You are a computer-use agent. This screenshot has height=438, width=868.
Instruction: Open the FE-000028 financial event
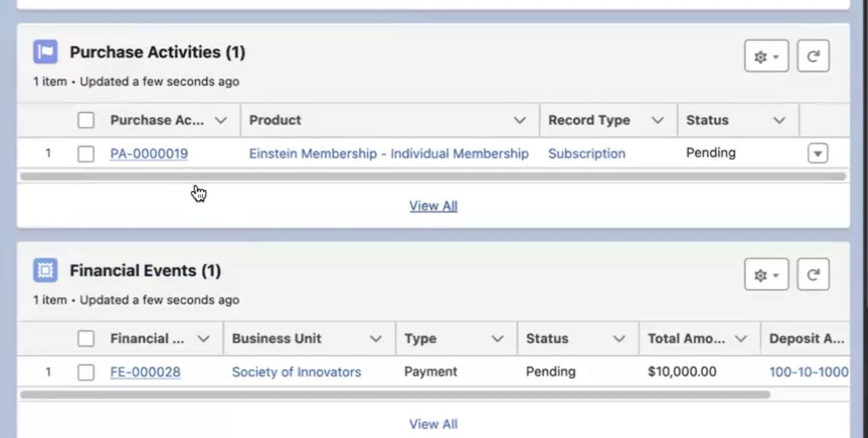(x=145, y=372)
